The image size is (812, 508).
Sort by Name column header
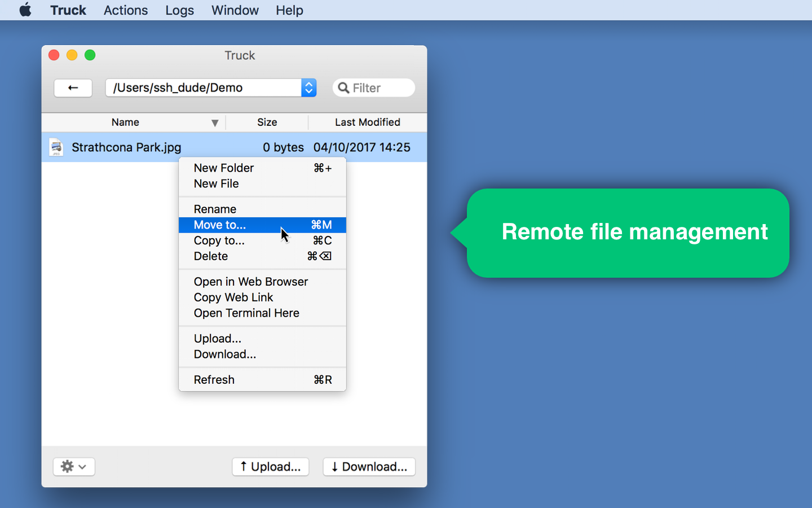point(125,122)
